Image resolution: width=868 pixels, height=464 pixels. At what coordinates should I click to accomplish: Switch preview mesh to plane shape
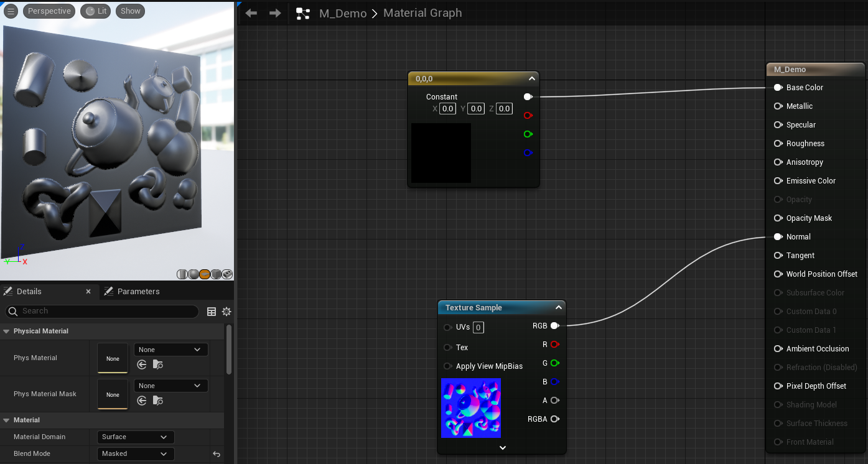point(205,274)
